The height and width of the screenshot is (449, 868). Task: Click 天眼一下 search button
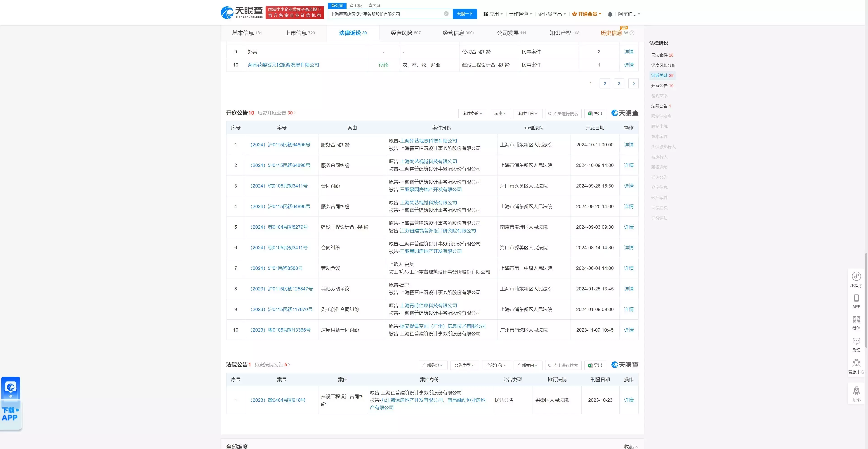click(x=465, y=14)
